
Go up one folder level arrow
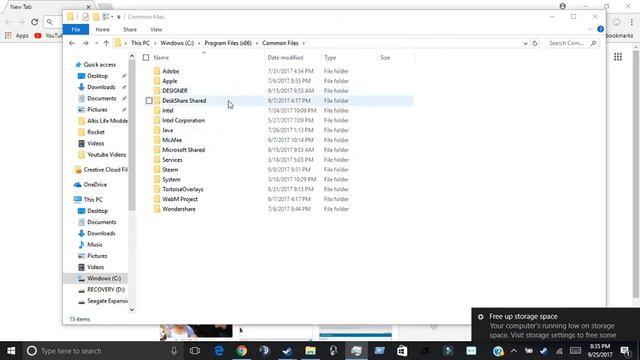tap(106, 43)
